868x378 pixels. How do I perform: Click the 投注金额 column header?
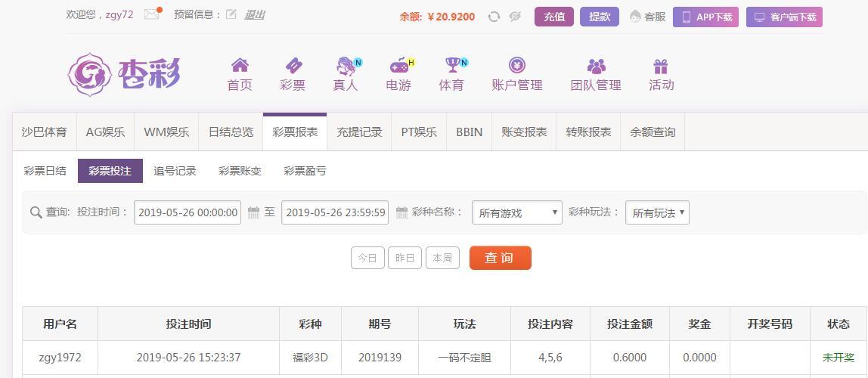click(x=630, y=324)
